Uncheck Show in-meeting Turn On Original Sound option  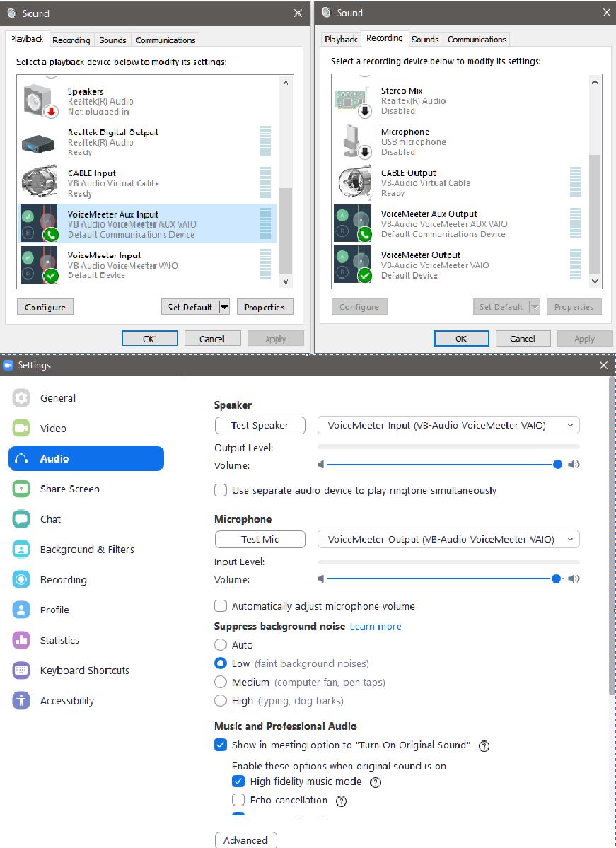click(220, 745)
